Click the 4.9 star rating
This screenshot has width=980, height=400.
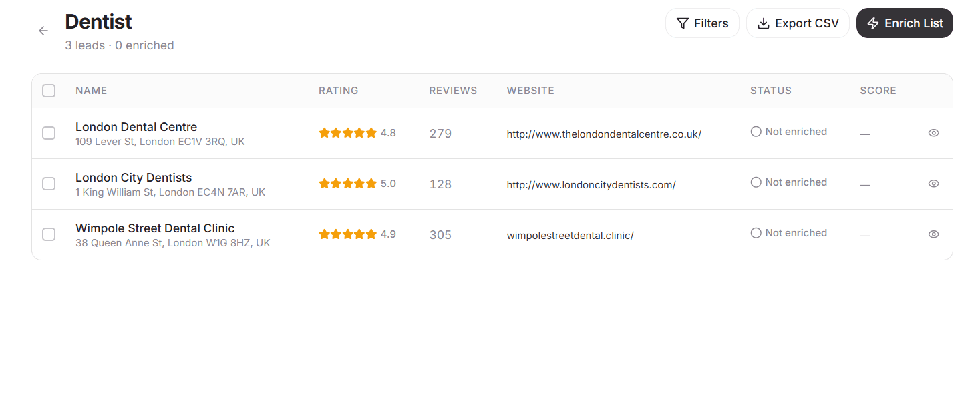357,234
